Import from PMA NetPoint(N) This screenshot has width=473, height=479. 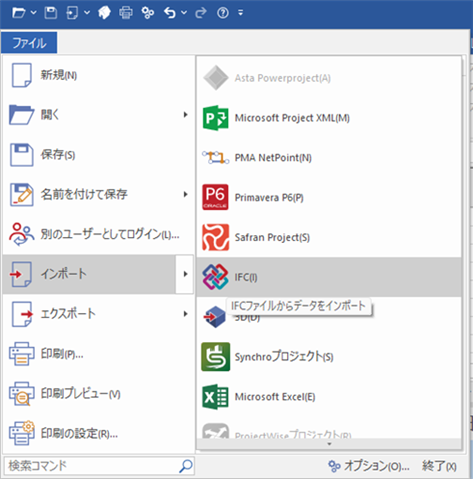point(329,158)
